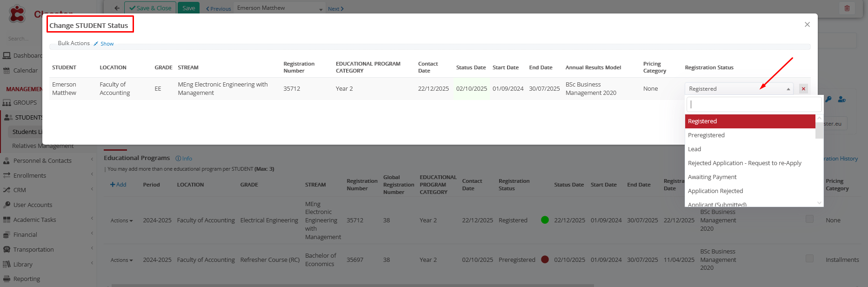Image resolution: width=868 pixels, height=287 pixels.
Task: Select Preregistered from the status list
Action: pyautogui.click(x=706, y=135)
